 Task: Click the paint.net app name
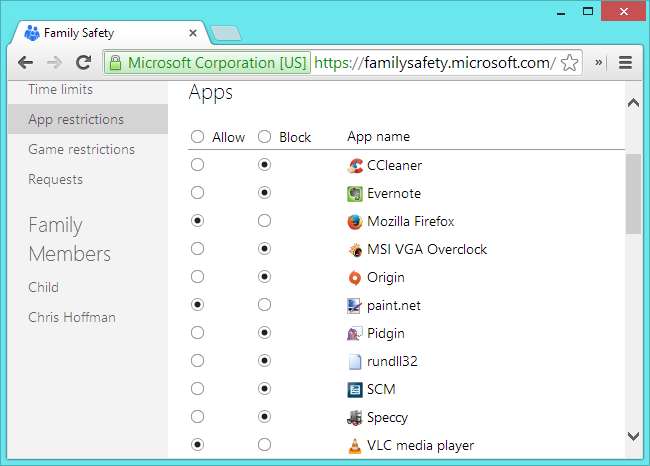(394, 306)
